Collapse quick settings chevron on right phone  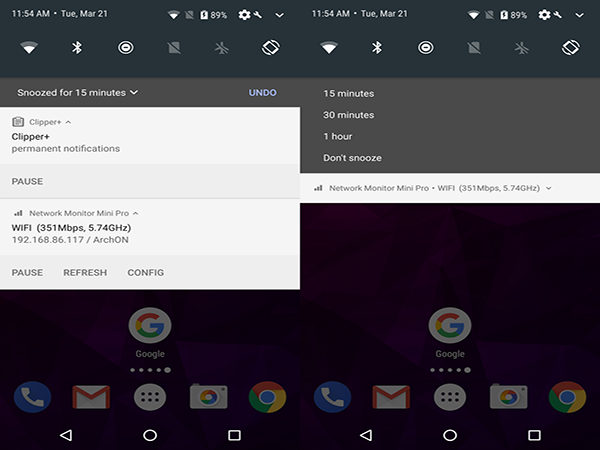pos(580,15)
